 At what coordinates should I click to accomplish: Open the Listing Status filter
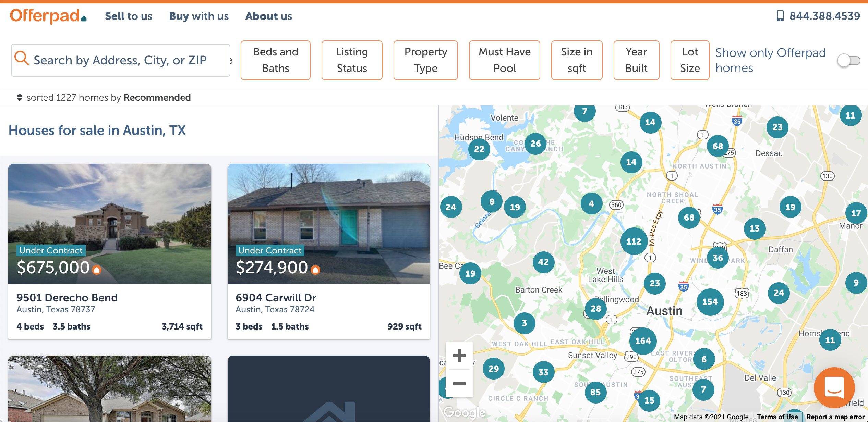352,60
